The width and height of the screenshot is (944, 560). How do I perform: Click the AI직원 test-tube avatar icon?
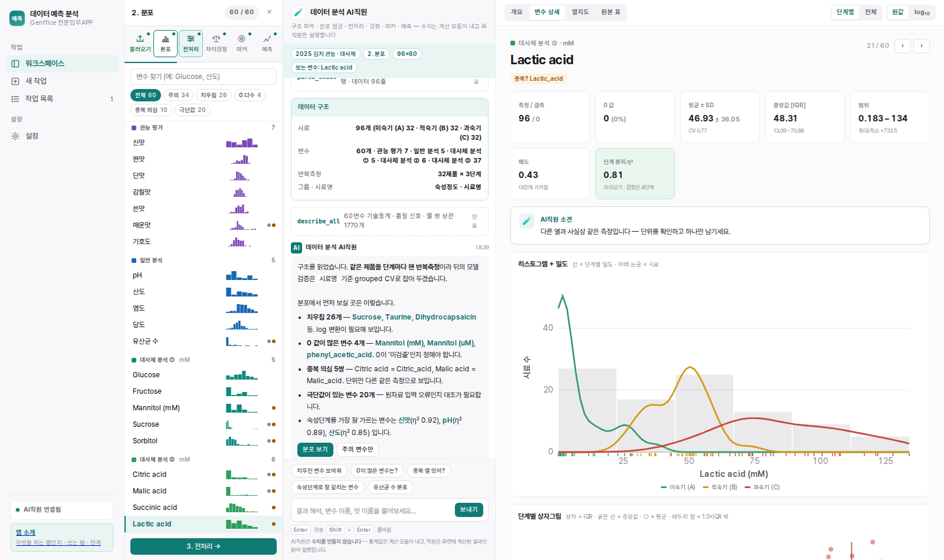tap(299, 12)
